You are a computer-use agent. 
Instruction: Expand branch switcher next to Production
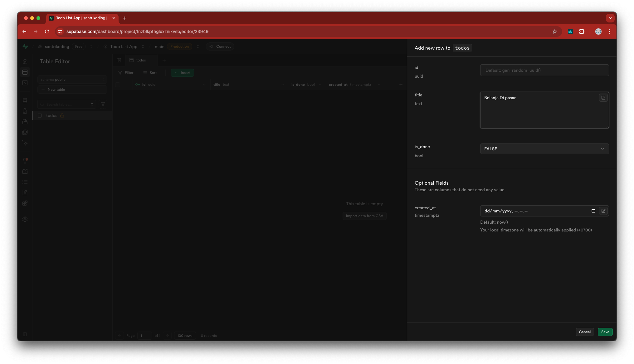pyautogui.click(x=198, y=46)
